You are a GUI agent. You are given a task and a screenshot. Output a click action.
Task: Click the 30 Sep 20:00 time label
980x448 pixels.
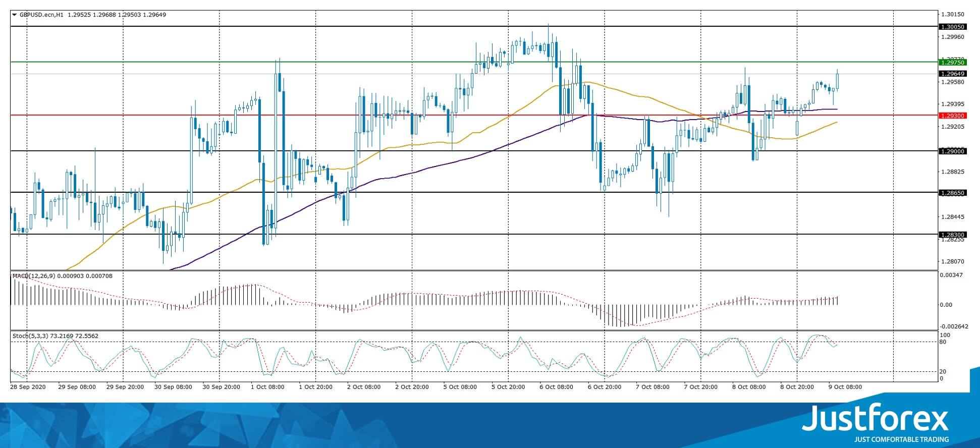point(222,387)
